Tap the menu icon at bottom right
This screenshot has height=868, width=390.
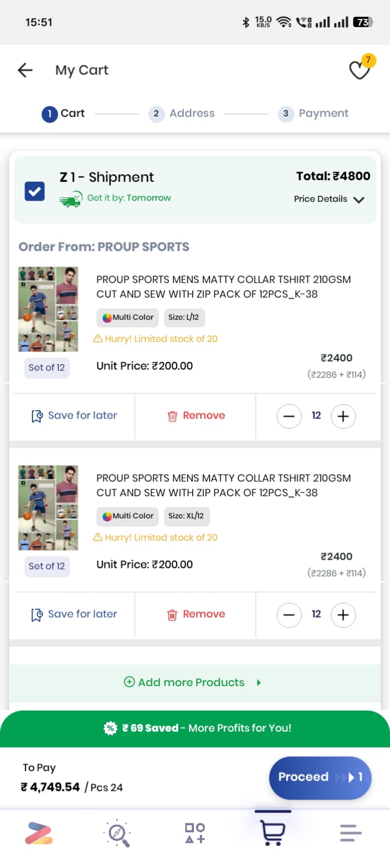coord(350,833)
